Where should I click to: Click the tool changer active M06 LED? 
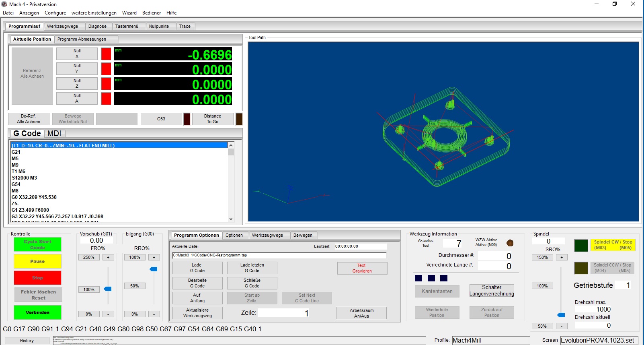point(510,243)
